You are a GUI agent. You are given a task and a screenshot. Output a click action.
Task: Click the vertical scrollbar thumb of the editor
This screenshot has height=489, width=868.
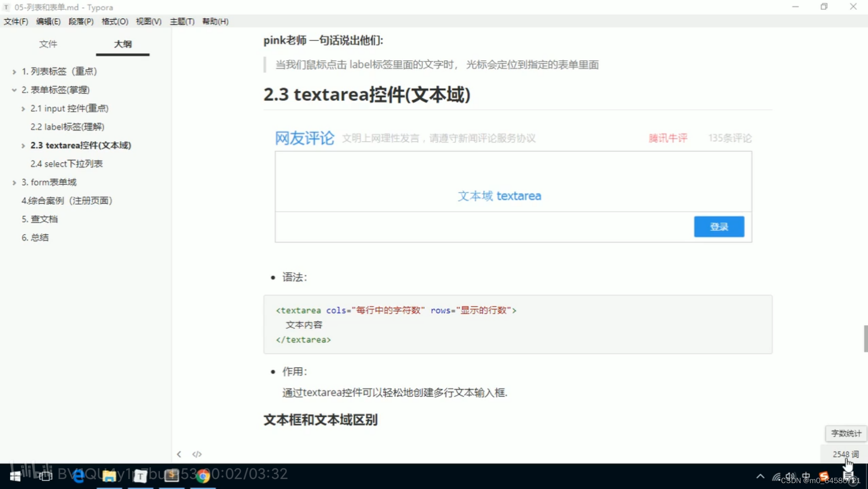click(865, 338)
